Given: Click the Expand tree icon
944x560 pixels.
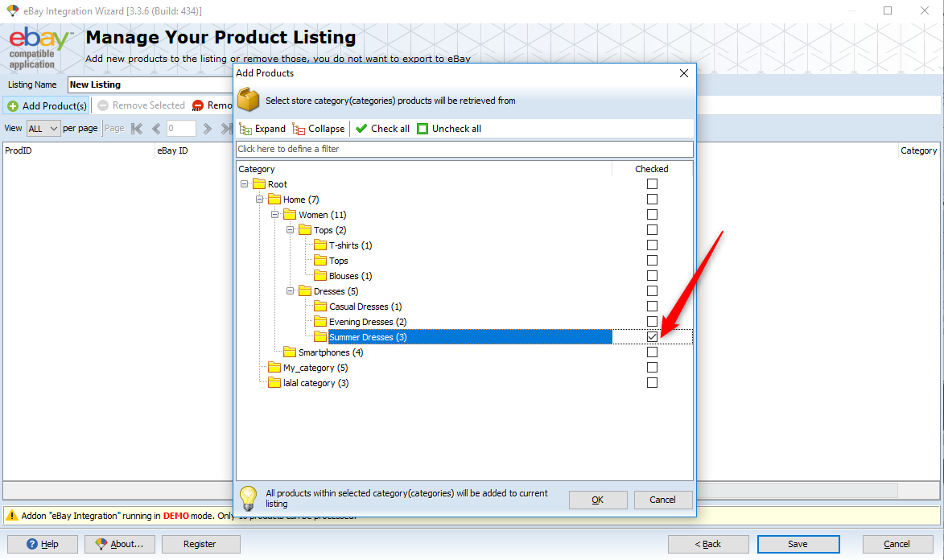Looking at the screenshot, I should click(x=245, y=129).
